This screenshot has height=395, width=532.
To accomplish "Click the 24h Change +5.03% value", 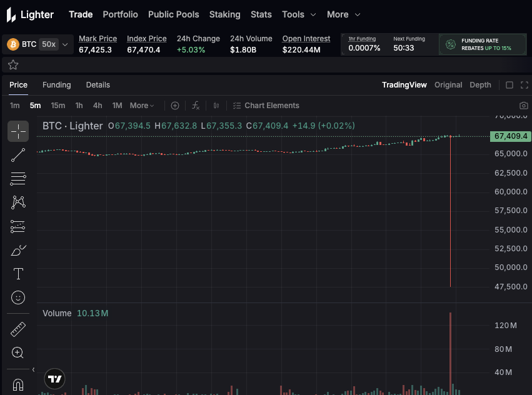I will click(191, 50).
